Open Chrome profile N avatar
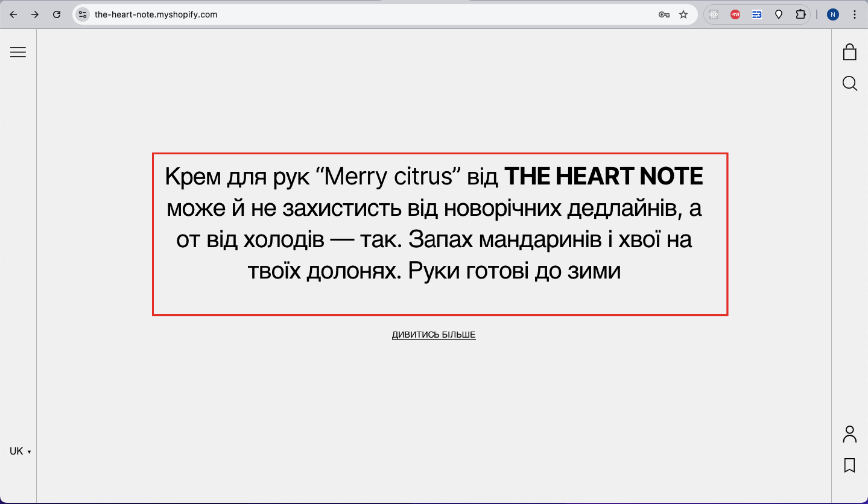This screenshot has height=504, width=868. point(833,14)
